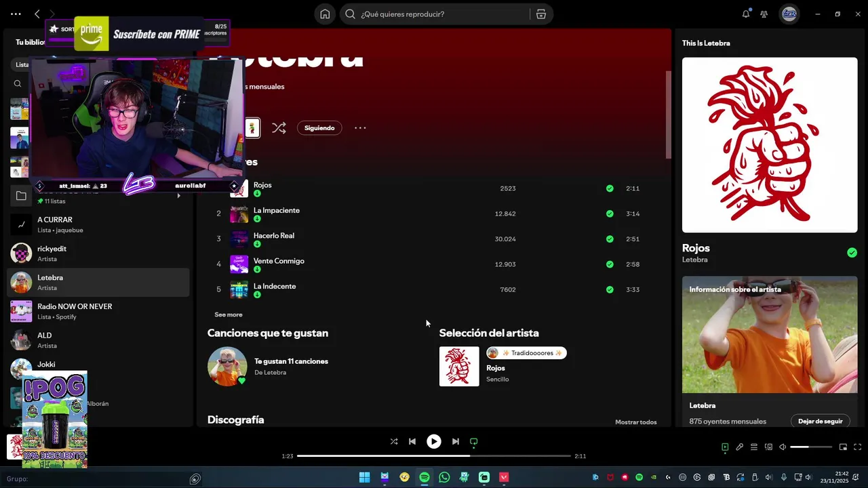868x488 pixels.
Task: Select A CURRAR playlist in library
Action: (x=98, y=224)
